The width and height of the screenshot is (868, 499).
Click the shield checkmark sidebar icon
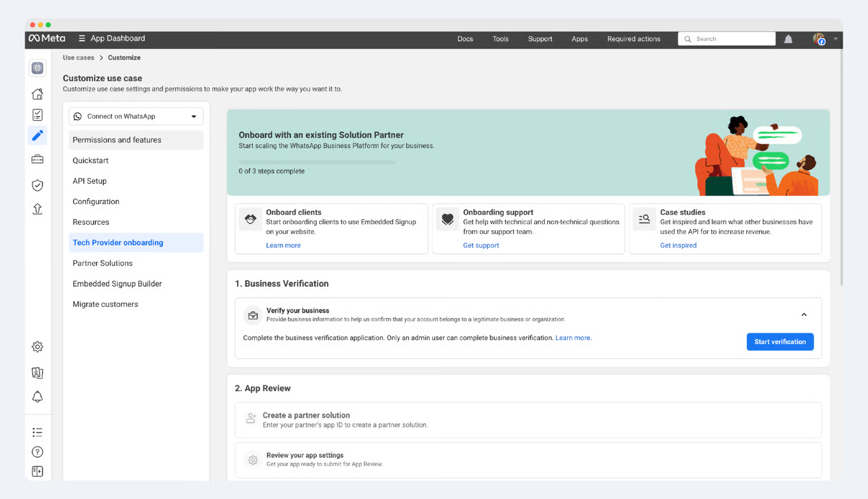tap(38, 185)
